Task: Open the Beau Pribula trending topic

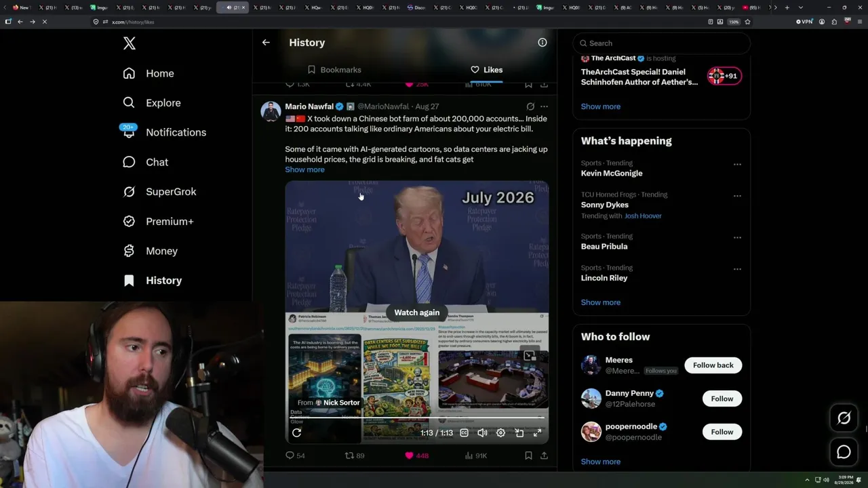Action: [x=604, y=247]
